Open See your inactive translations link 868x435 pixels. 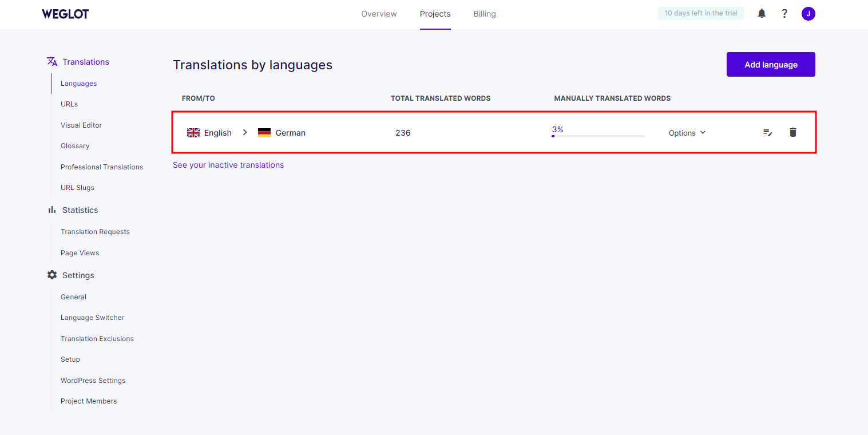228,165
